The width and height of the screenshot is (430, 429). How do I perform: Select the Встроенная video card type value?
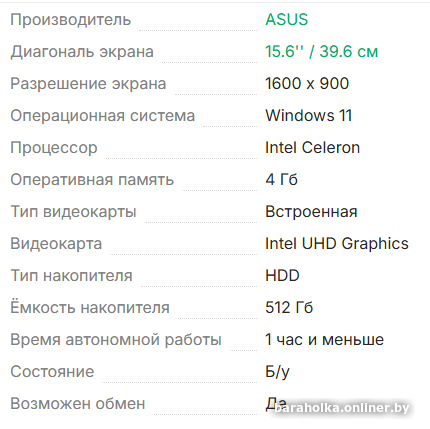[x=311, y=211]
